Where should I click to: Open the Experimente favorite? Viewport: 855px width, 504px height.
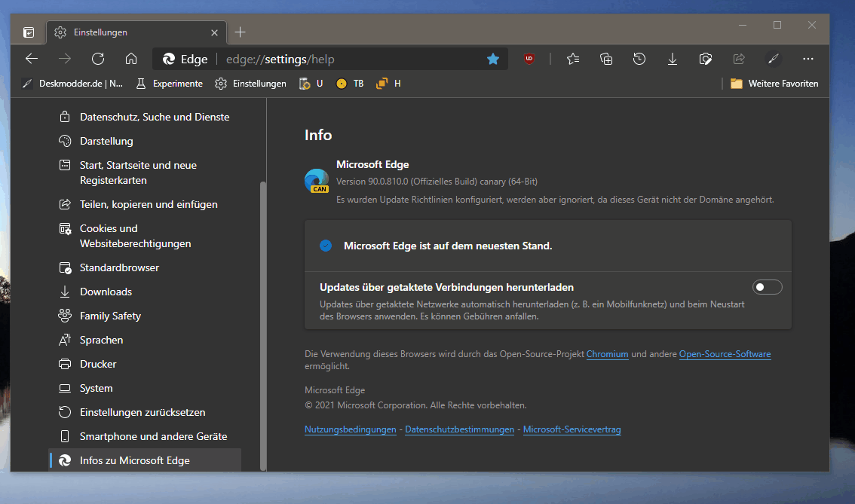pos(170,84)
